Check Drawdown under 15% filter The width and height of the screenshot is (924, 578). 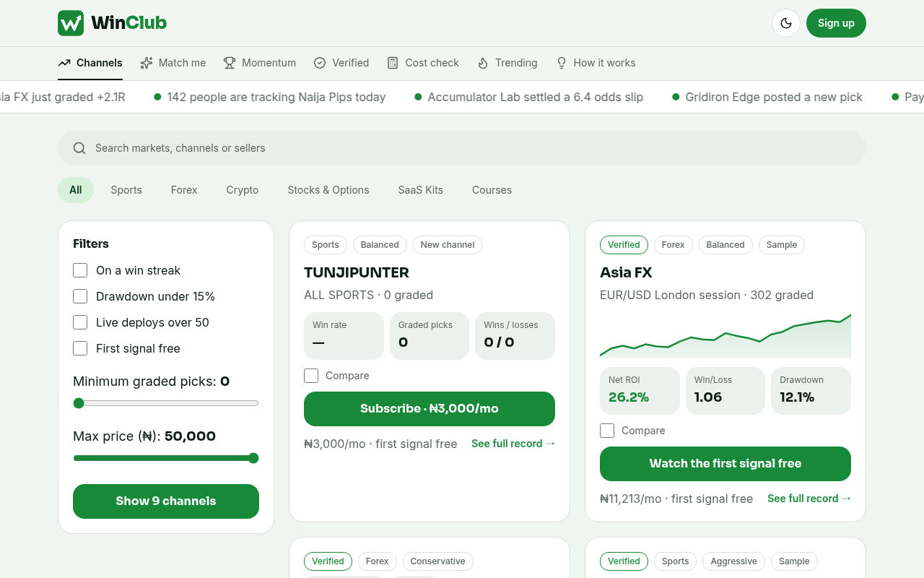point(80,296)
